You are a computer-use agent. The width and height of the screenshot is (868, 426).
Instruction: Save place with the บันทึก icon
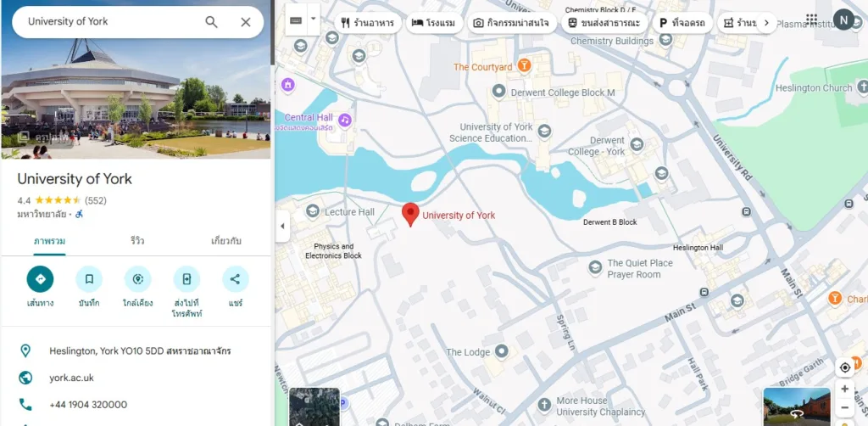[x=88, y=279]
